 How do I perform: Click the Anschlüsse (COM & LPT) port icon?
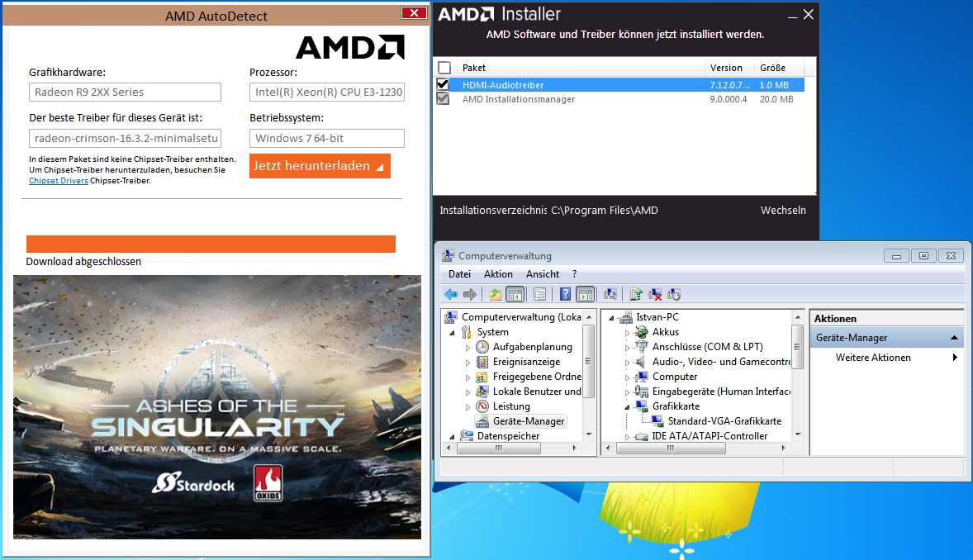642,347
